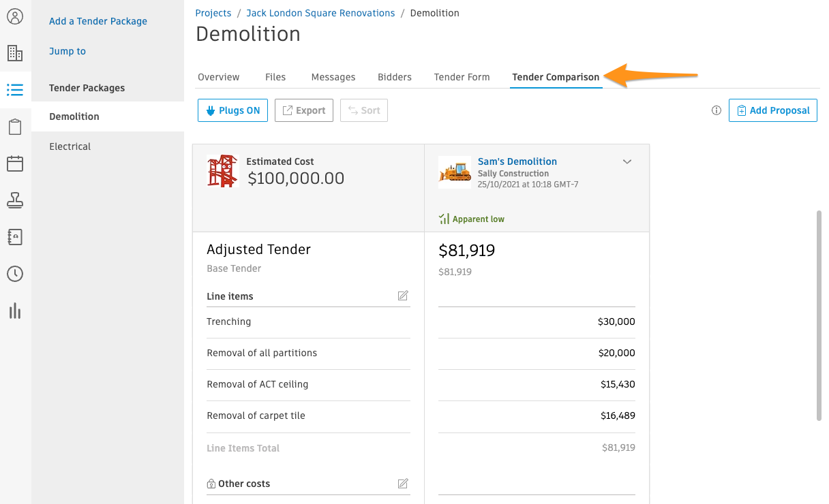Open the user profile icon in sidebar
The height and width of the screenshot is (504, 829).
[x=15, y=16]
